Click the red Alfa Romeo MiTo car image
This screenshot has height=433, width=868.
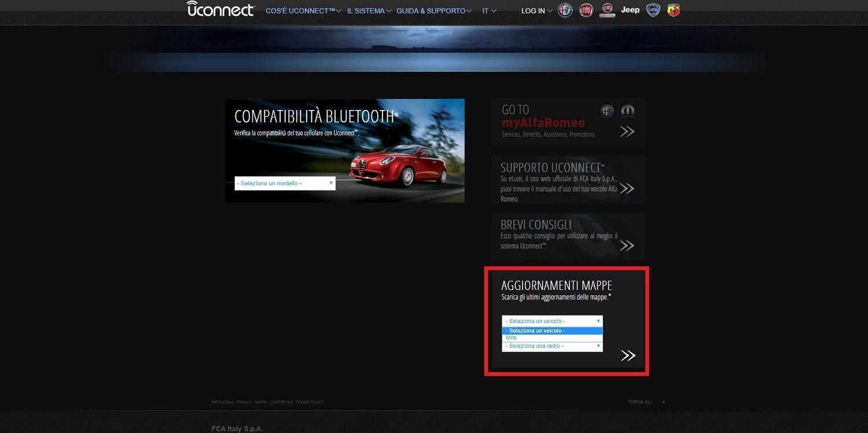point(398,165)
